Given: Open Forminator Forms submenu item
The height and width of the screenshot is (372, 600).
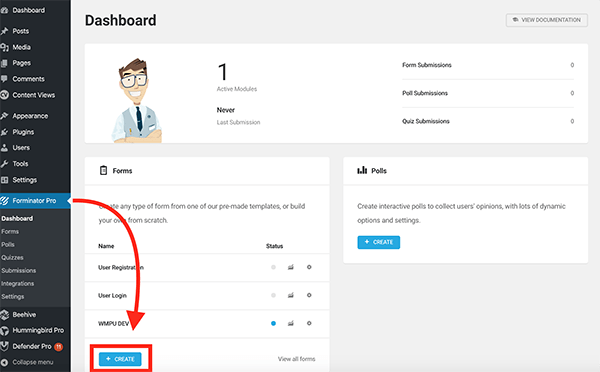Looking at the screenshot, I should click(x=10, y=232).
